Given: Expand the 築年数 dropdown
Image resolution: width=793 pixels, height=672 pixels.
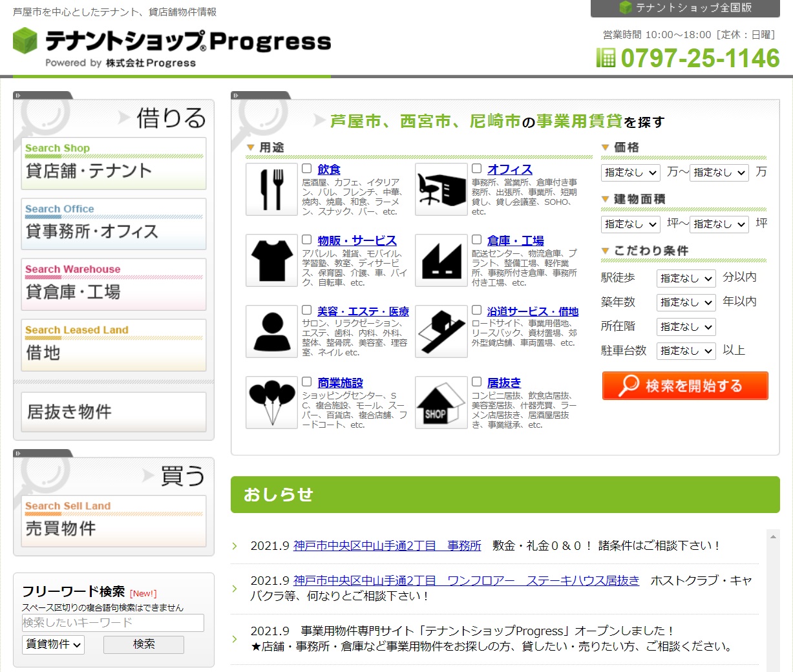Looking at the screenshot, I should pyautogui.click(x=686, y=302).
